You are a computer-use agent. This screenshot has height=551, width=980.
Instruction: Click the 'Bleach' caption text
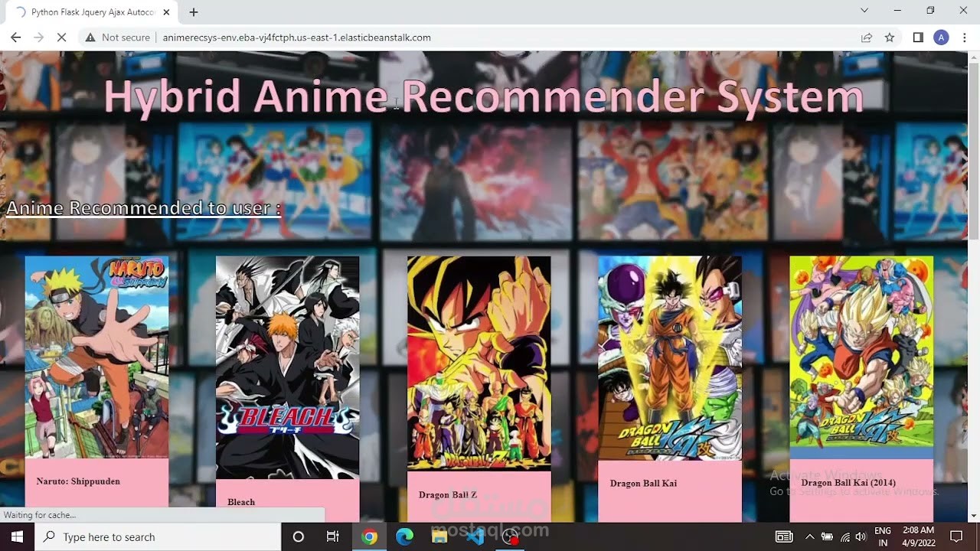[x=241, y=502]
